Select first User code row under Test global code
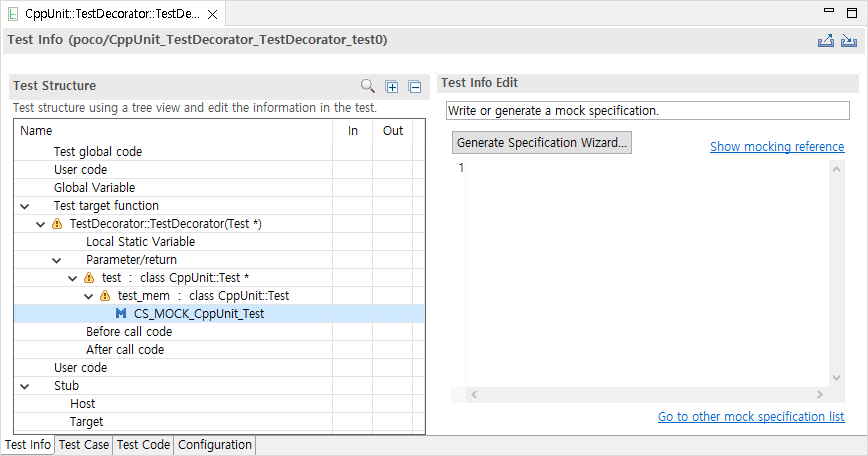This screenshot has width=868, height=456. (219, 170)
